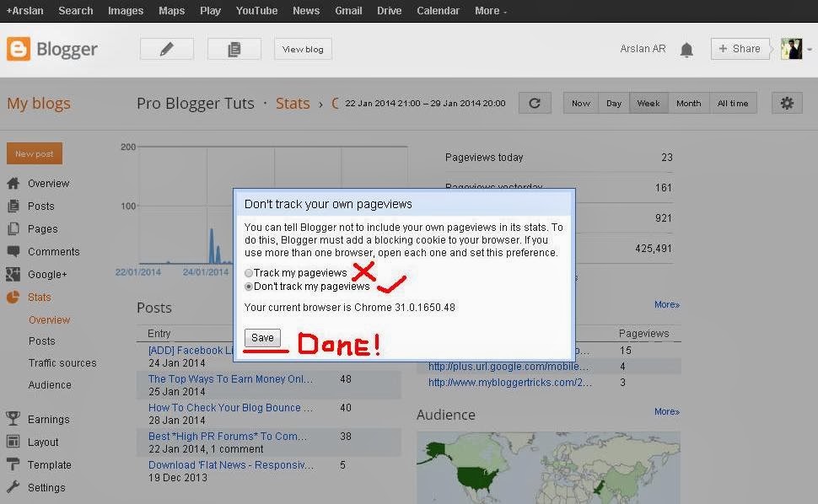Viewport: 818px width, 504px height.
Task: Click the Pages icon in sidebar
Action: [x=13, y=228]
